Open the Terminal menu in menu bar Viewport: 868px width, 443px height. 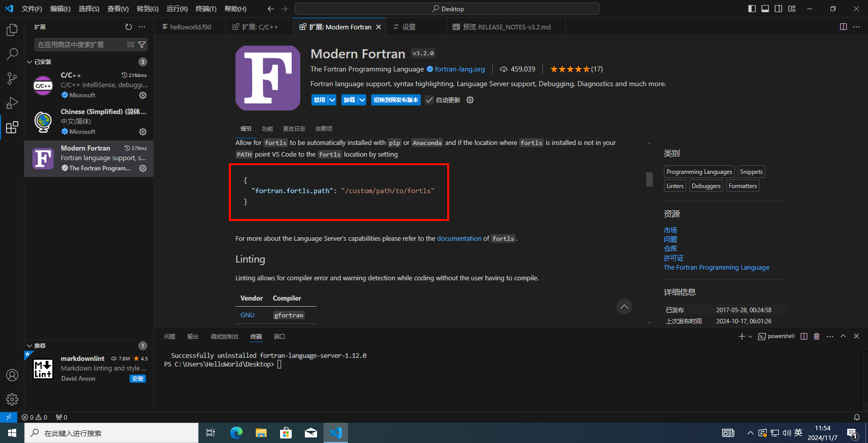pos(206,9)
